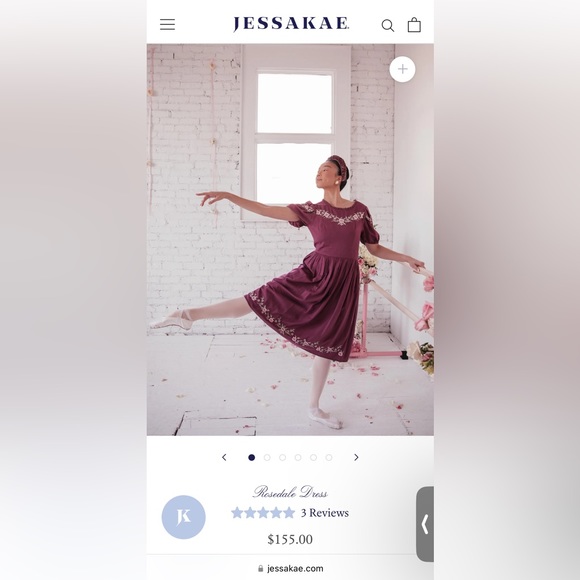Tap the jessakae.com address bar

coord(290,568)
